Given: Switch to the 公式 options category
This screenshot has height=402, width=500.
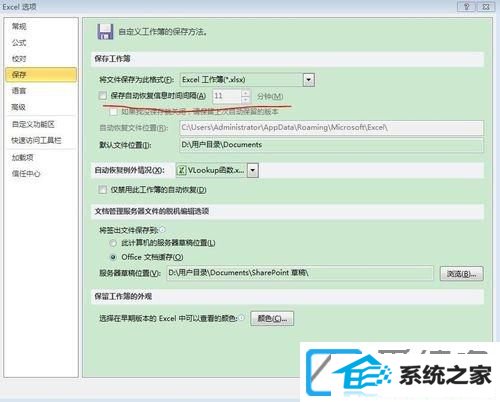Looking at the screenshot, I should 19,43.
